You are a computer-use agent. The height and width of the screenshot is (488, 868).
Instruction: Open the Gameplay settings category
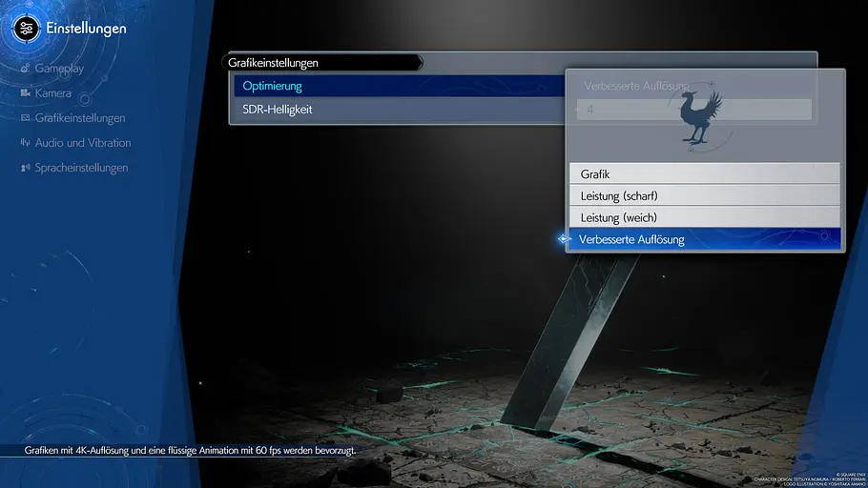(59, 69)
